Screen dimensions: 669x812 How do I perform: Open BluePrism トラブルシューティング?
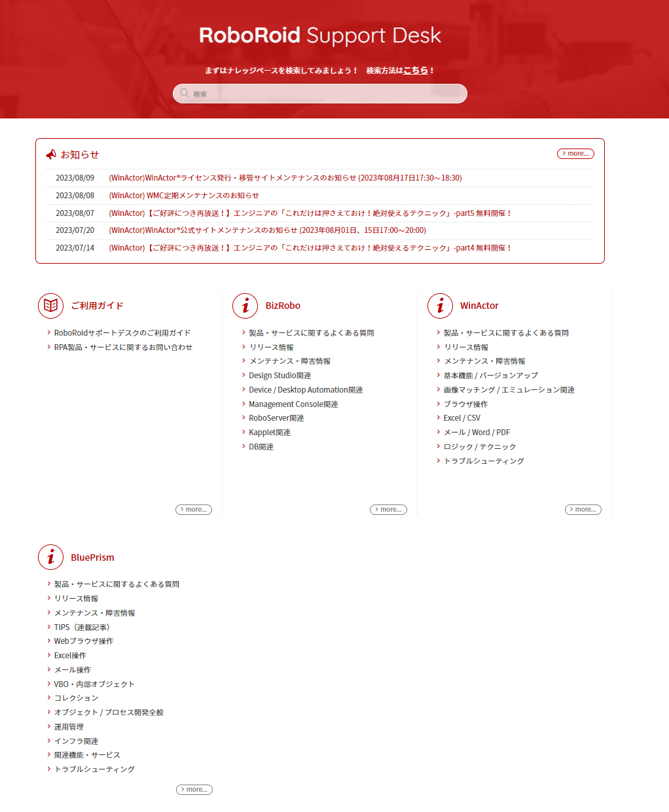pos(94,769)
